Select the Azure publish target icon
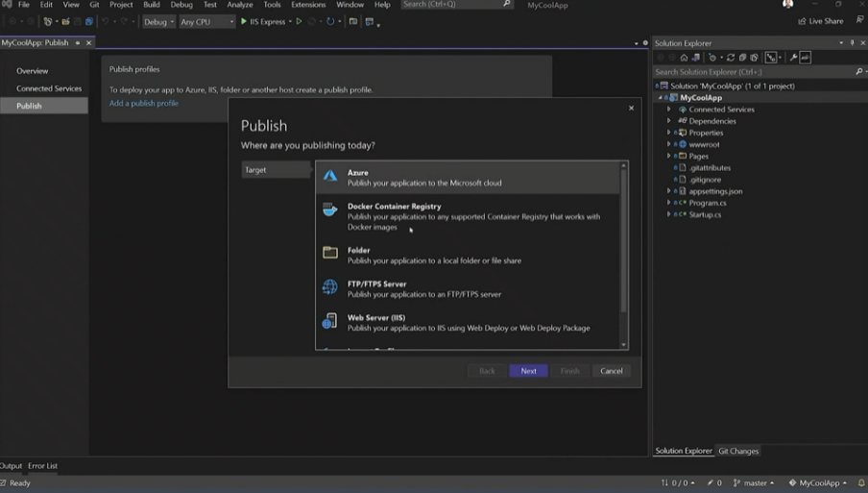The height and width of the screenshot is (493, 868). (330, 177)
